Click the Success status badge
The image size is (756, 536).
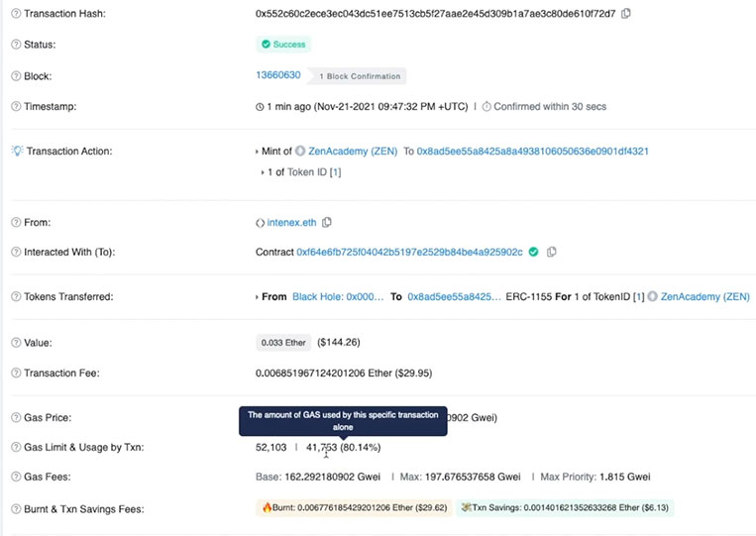click(283, 45)
